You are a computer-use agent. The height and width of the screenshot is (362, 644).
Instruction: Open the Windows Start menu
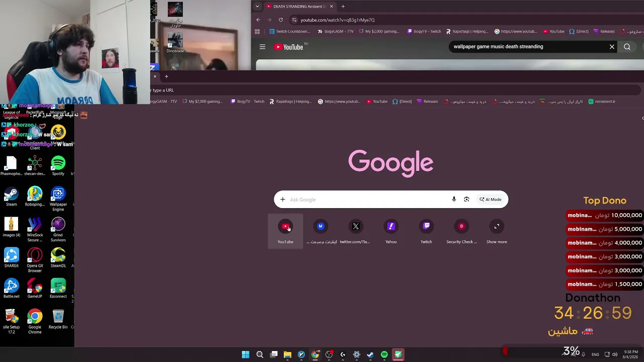coord(246,354)
